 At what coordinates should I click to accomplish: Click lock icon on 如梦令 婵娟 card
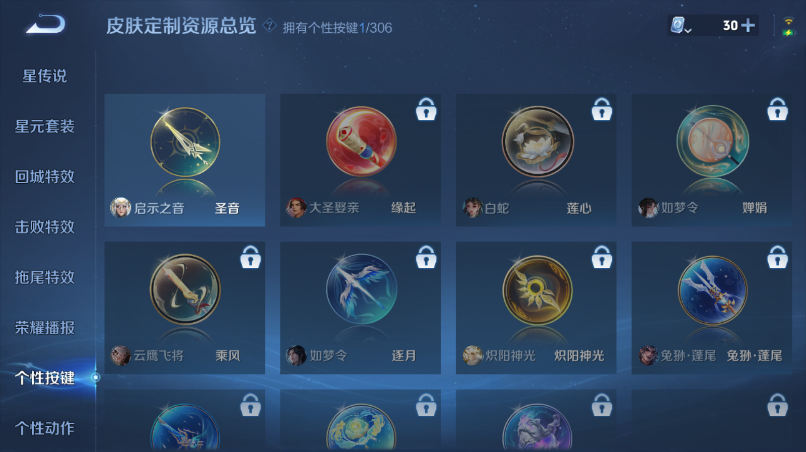pos(777,109)
